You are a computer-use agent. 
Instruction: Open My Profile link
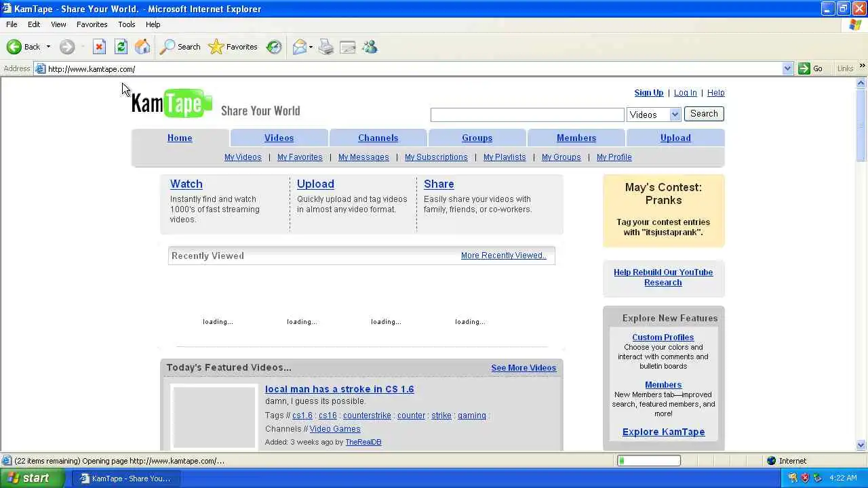point(614,157)
